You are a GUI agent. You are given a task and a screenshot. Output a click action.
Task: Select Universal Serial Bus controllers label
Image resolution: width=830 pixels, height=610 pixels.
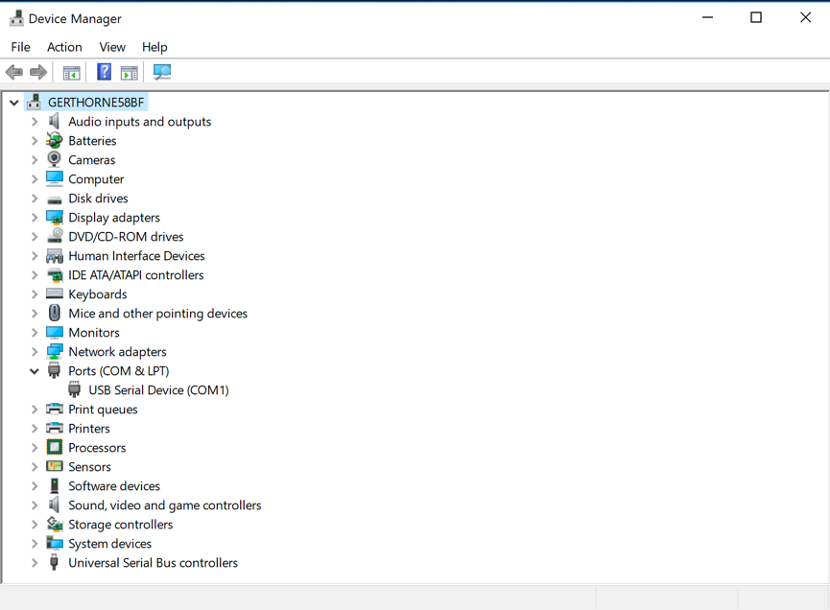(x=153, y=562)
